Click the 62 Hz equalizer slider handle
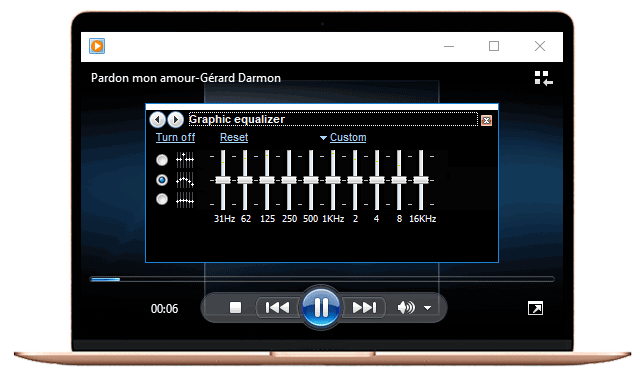This screenshot has width=640, height=370. point(245,180)
